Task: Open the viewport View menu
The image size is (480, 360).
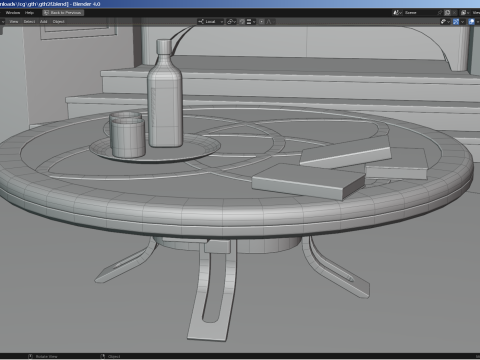Action: 14,22
